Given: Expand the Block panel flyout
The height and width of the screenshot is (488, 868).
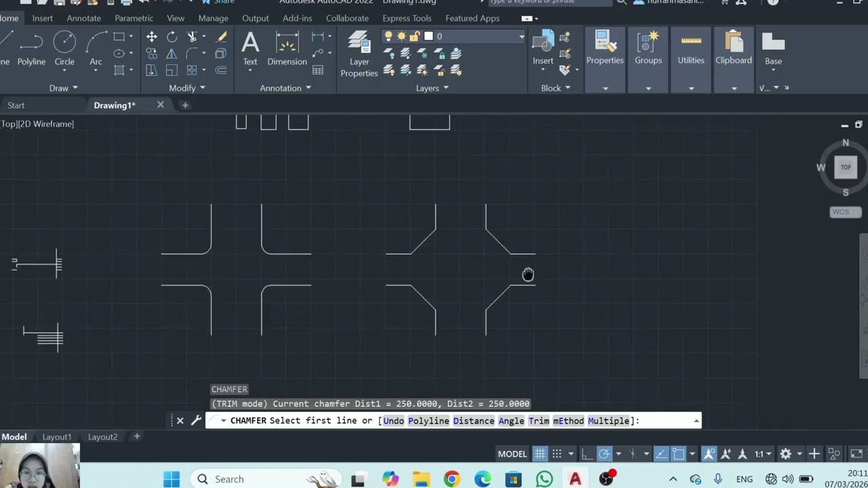Looking at the screenshot, I should pos(556,88).
